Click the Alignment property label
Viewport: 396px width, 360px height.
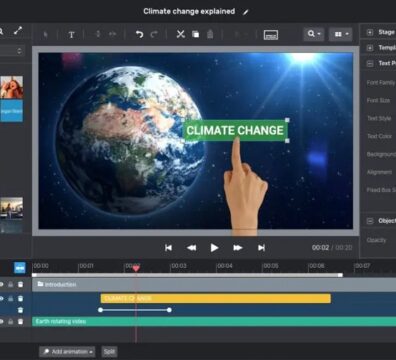(x=379, y=172)
